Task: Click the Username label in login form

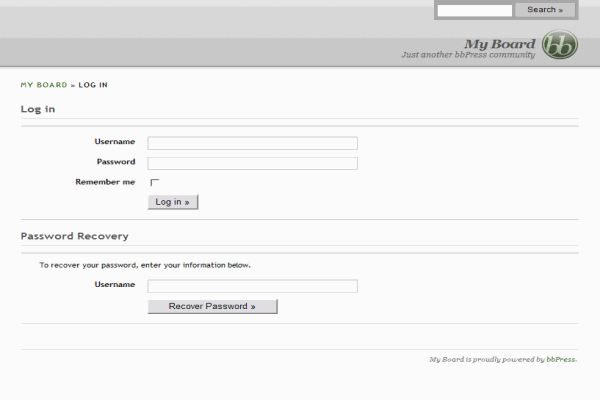Action: click(115, 142)
